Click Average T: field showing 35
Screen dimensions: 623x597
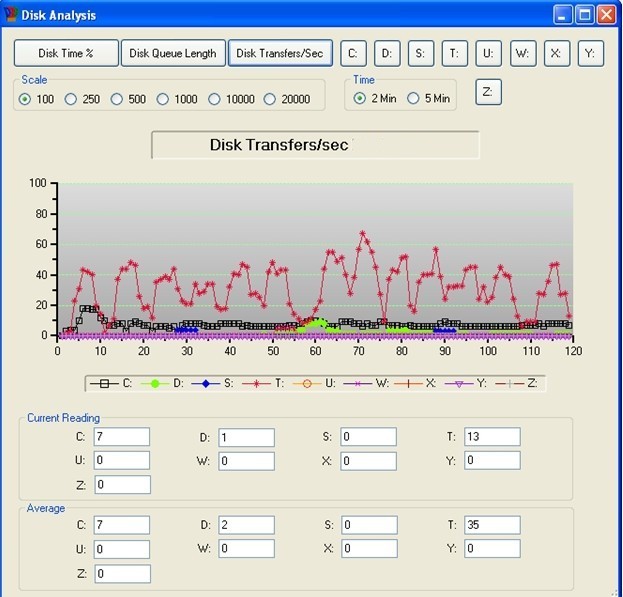click(x=492, y=525)
